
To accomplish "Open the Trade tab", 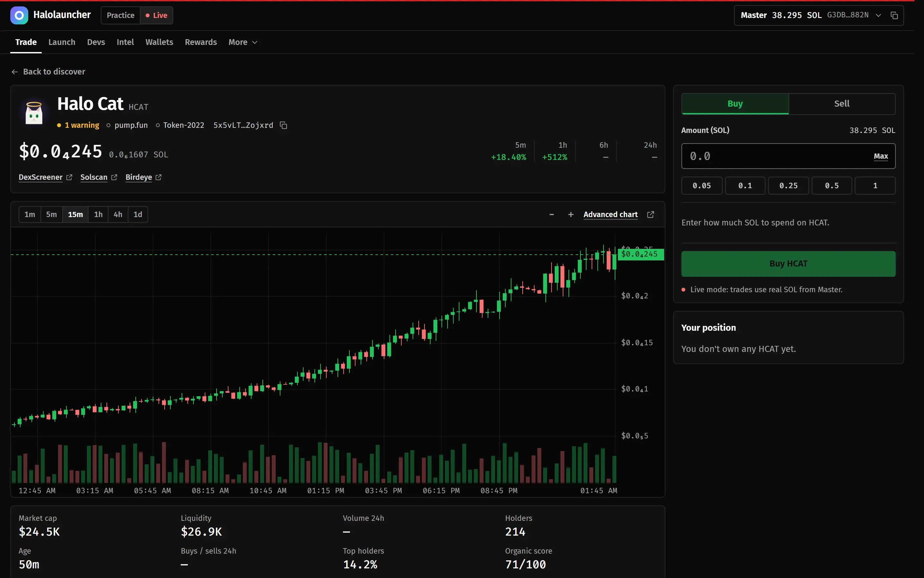I will click(x=26, y=42).
